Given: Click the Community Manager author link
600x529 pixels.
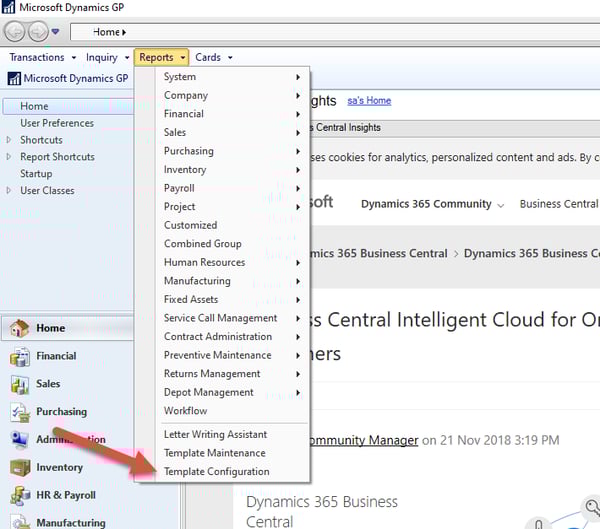Looking at the screenshot, I should point(363,440).
